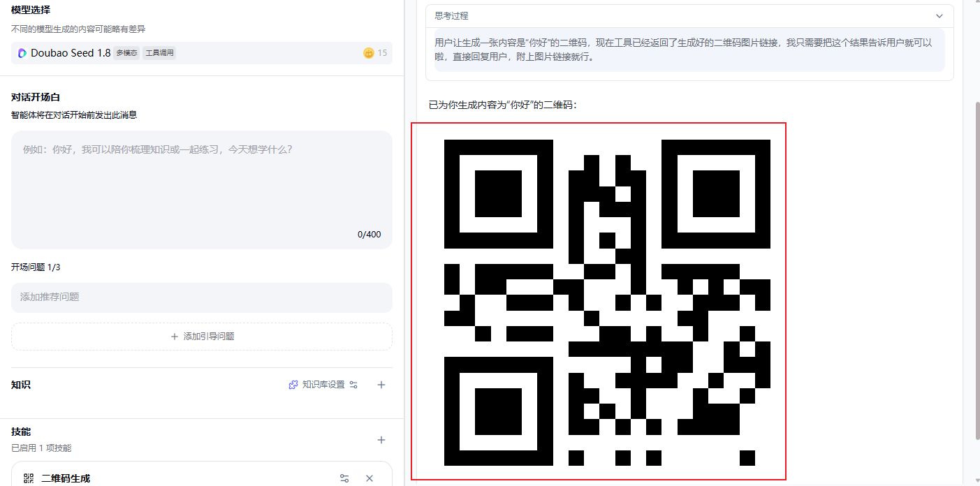980x486 pixels.
Task: Click the 模型选择 section heading
Action: pyautogui.click(x=31, y=10)
